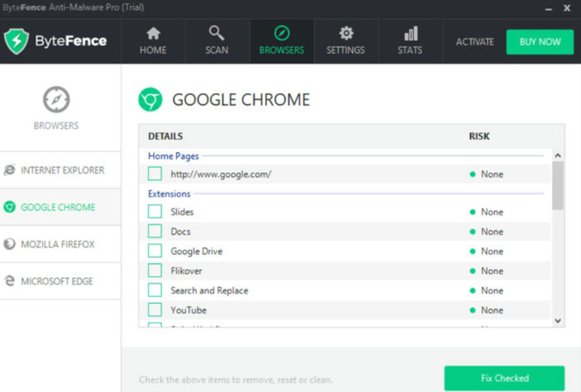The height and width of the screenshot is (392, 581).
Task: Click the DETAILS column header
Action: (x=166, y=136)
